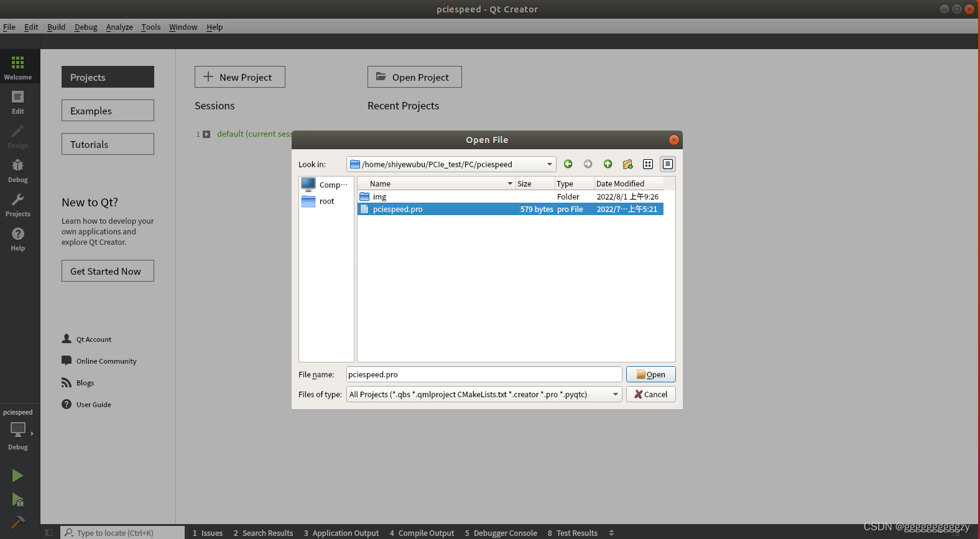Build project with hammer icon

click(17, 522)
